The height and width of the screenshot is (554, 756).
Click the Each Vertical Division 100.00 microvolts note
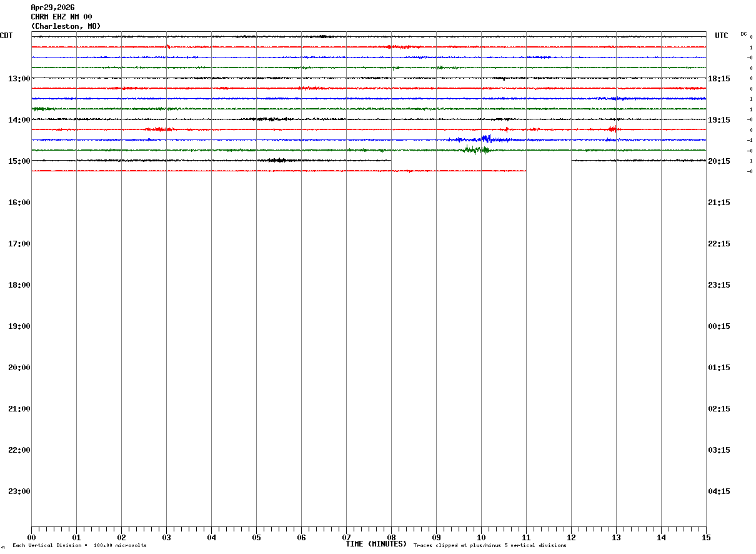click(x=79, y=545)
